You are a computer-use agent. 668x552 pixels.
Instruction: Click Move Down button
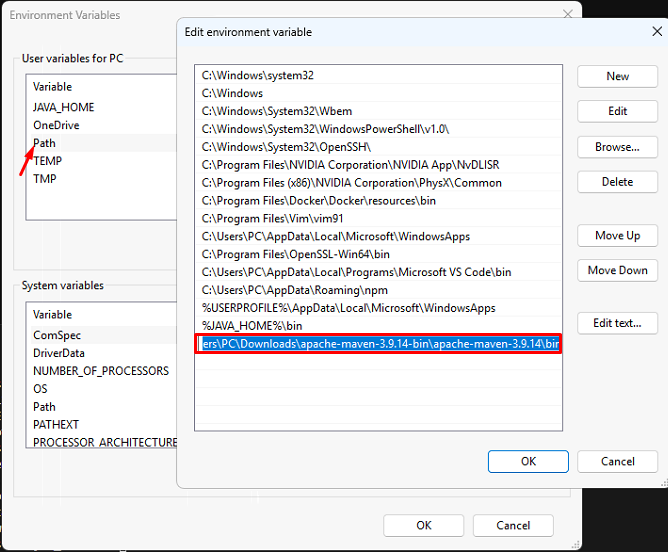[x=617, y=270]
